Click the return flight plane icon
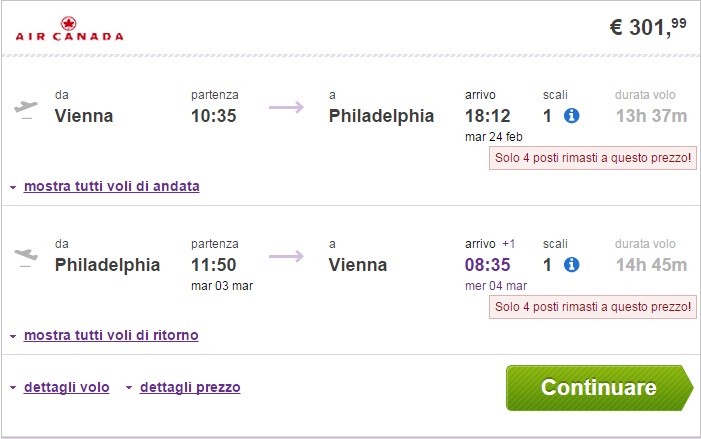Screen dimensions: 701x439 [26, 258]
